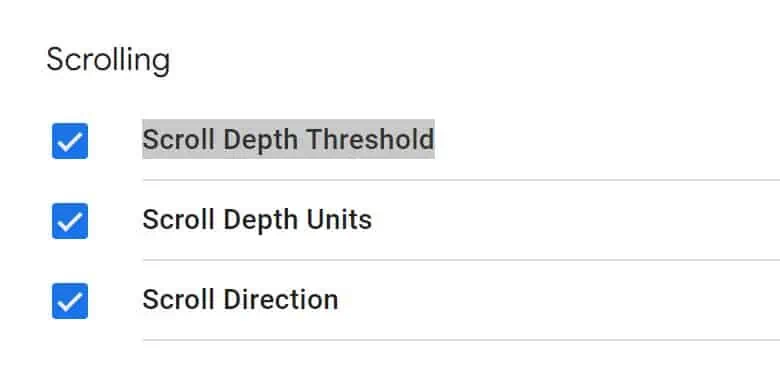Click the divider line under Scroll Depth Units
This screenshot has height=384, width=780.
(x=461, y=260)
